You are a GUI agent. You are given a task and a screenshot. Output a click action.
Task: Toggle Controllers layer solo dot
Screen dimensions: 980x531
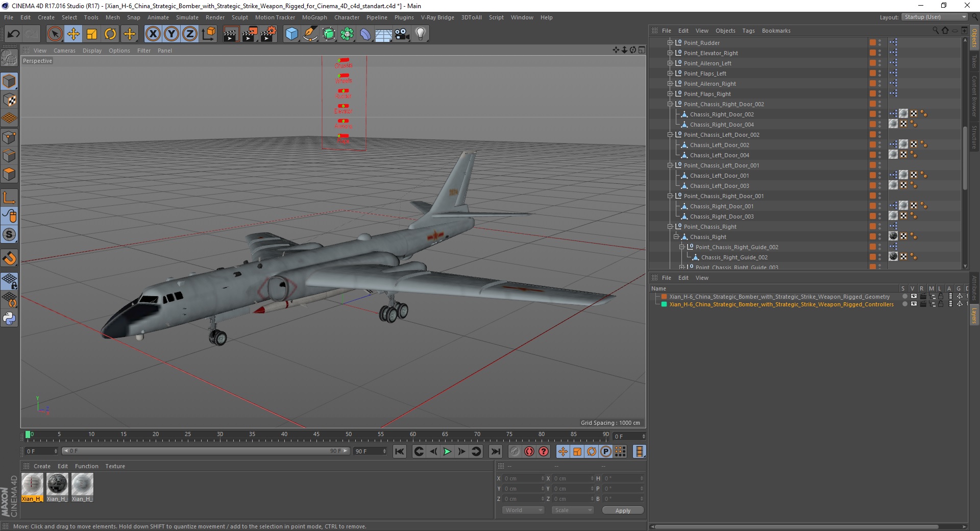[x=904, y=304]
